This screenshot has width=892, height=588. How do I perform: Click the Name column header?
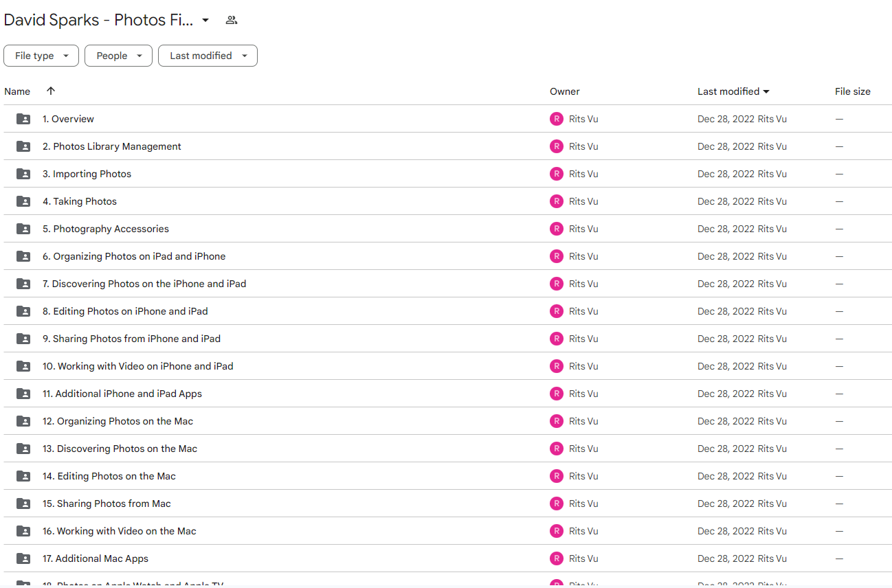tap(17, 91)
